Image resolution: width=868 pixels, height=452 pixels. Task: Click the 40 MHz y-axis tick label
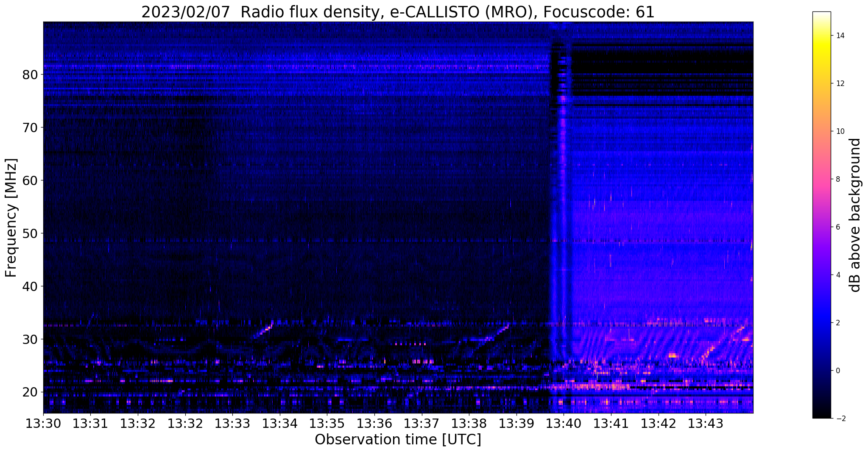coord(30,287)
